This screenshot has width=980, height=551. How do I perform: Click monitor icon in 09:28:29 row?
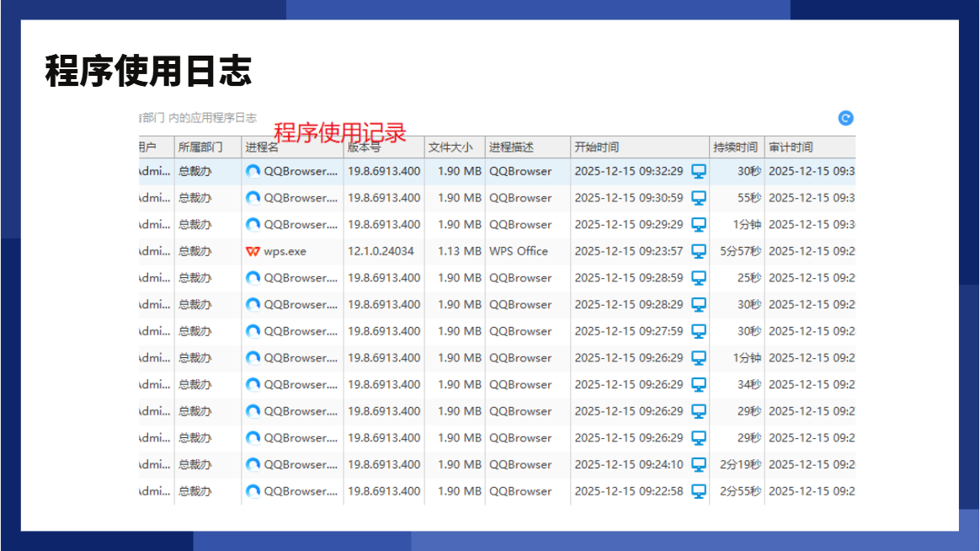pyautogui.click(x=698, y=305)
